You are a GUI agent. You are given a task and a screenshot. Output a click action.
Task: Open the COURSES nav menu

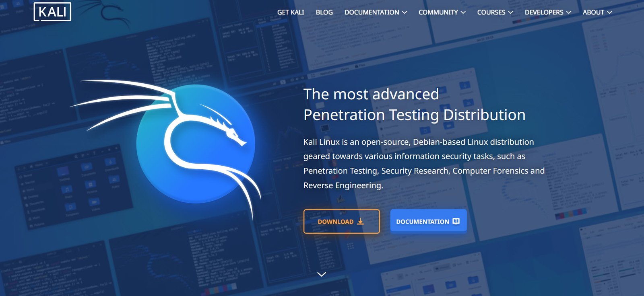point(495,12)
